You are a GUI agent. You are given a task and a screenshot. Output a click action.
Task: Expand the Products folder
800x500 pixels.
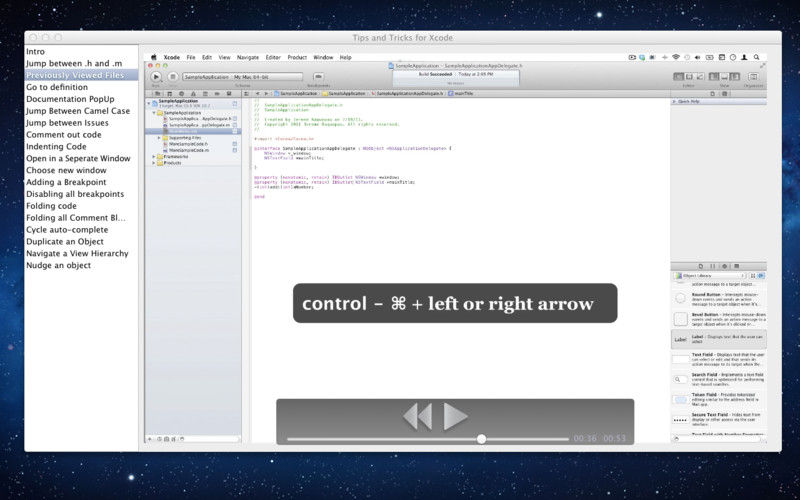[154, 163]
